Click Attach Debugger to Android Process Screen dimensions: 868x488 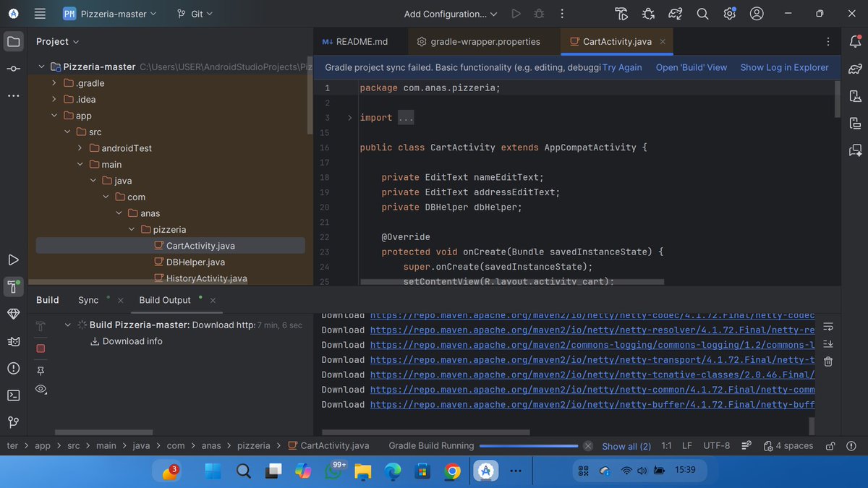[648, 14]
